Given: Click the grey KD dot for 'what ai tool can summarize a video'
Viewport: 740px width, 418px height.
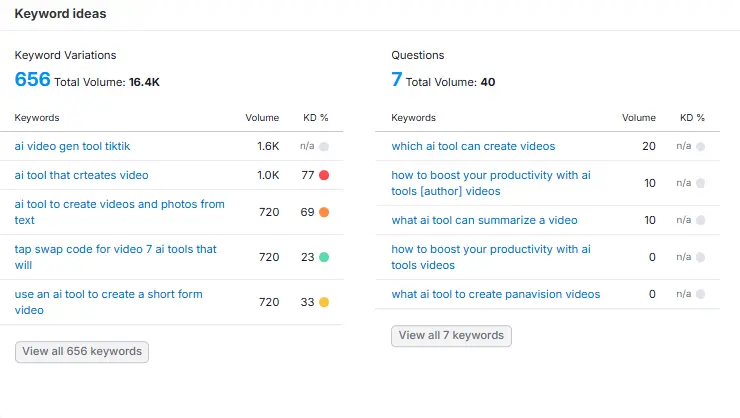Looking at the screenshot, I should pyautogui.click(x=701, y=220).
